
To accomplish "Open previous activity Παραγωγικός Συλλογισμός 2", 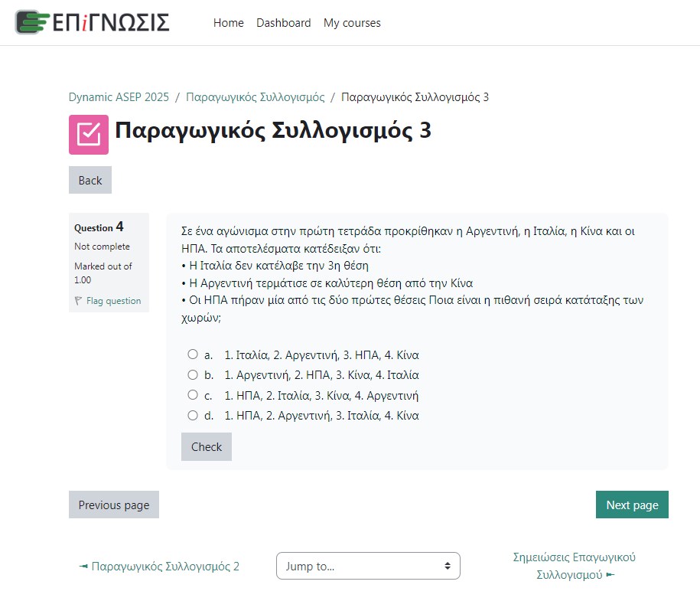I will coord(159,566).
